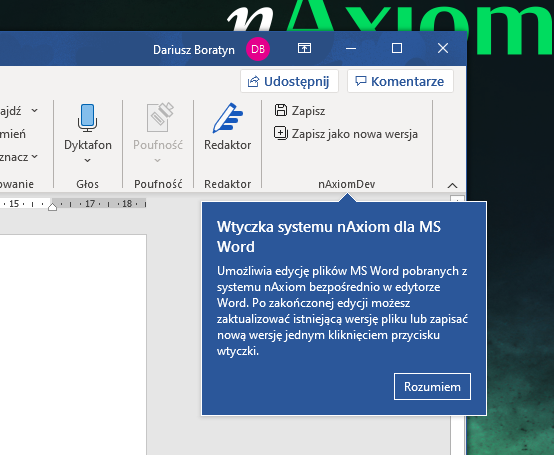Minimize the Word window
Image resolution: width=554 pixels, height=455 pixels.
(x=350, y=48)
